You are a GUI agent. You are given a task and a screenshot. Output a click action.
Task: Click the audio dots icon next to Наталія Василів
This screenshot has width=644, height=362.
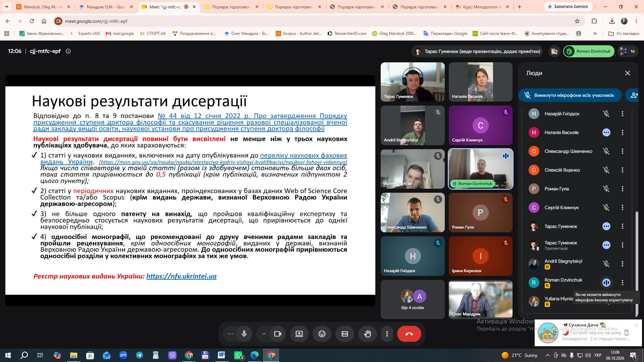point(606,132)
